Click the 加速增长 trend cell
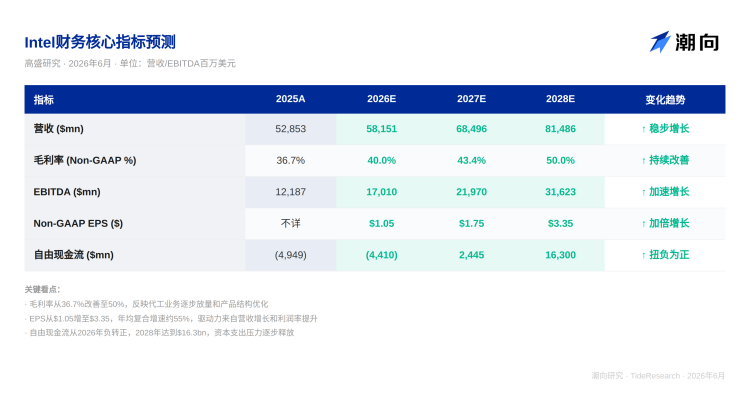The width and height of the screenshot is (750, 411). click(x=665, y=192)
